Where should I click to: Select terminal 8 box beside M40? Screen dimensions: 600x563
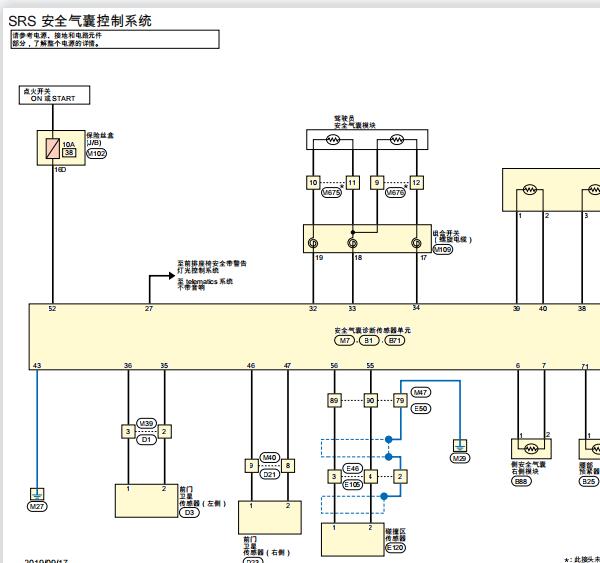coord(288,466)
